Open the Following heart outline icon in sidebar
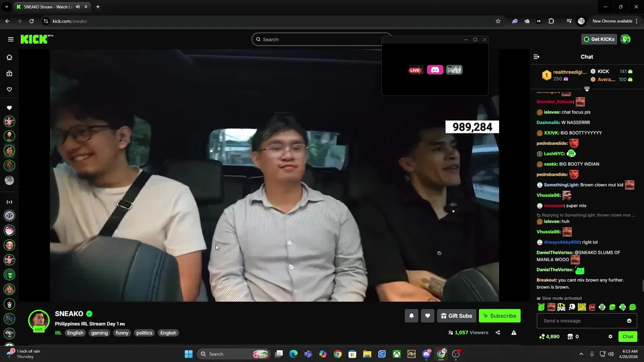This screenshot has height=362, width=644. (9, 89)
